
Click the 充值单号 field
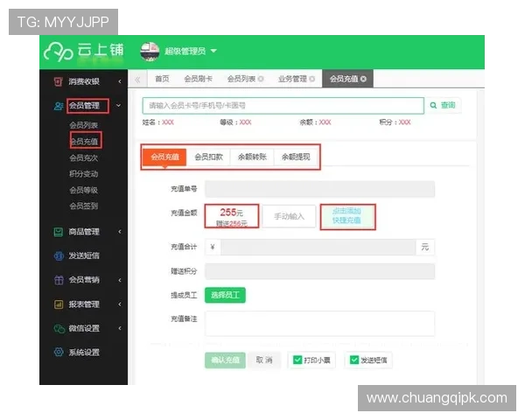(319, 189)
